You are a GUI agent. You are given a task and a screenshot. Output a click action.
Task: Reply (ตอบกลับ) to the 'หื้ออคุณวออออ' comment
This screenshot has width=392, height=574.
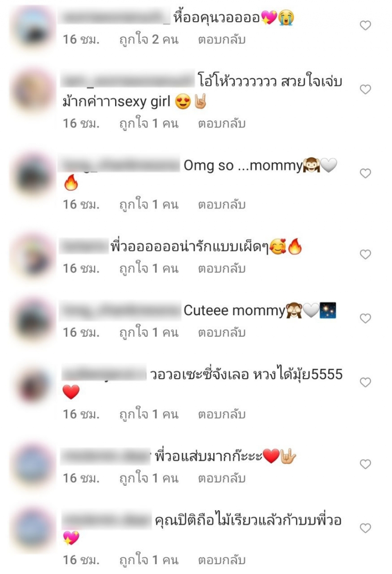(x=222, y=40)
